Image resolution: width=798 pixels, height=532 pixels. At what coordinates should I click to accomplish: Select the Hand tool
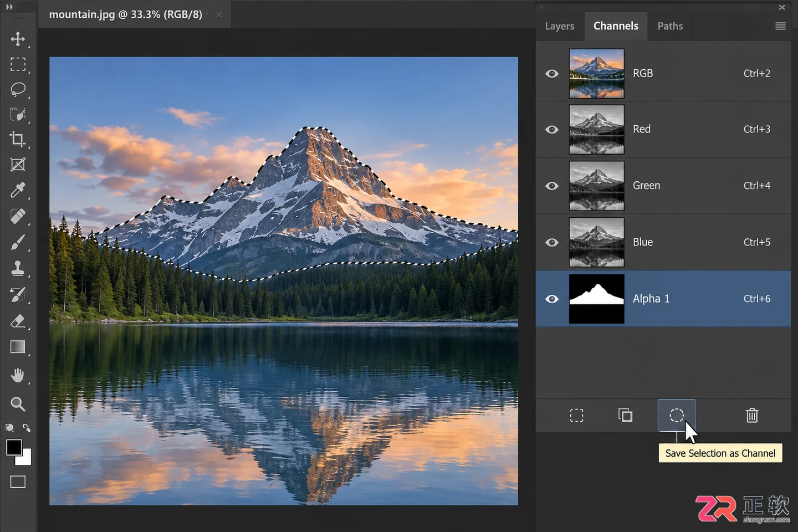point(18,375)
